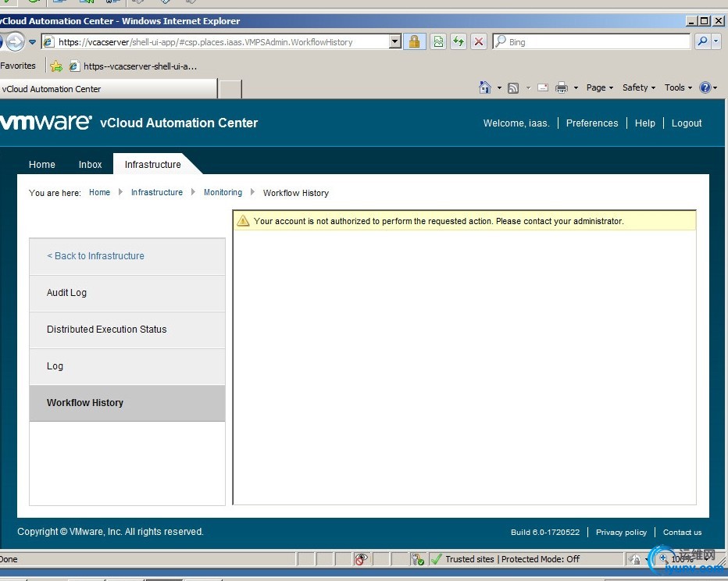
Task: Click the Logout link
Action: (687, 123)
